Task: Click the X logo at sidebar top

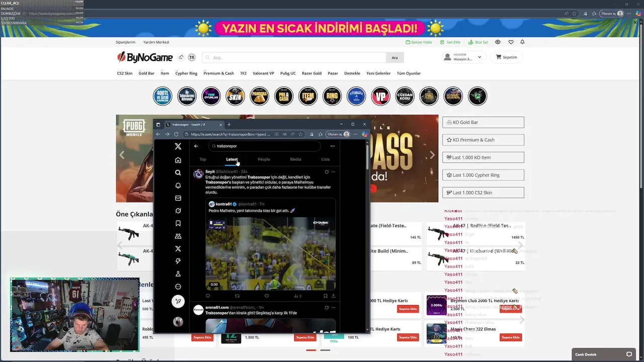Action: pyautogui.click(x=178, y=146)
